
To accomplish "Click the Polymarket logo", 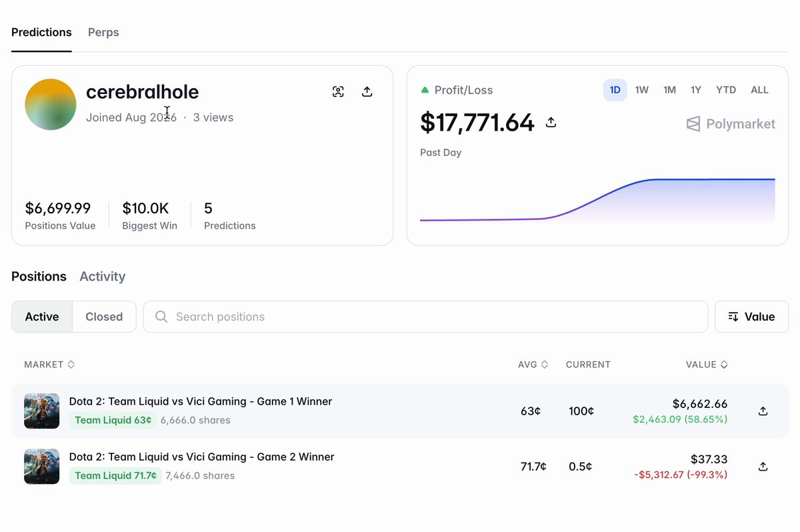I will [731, 124].
